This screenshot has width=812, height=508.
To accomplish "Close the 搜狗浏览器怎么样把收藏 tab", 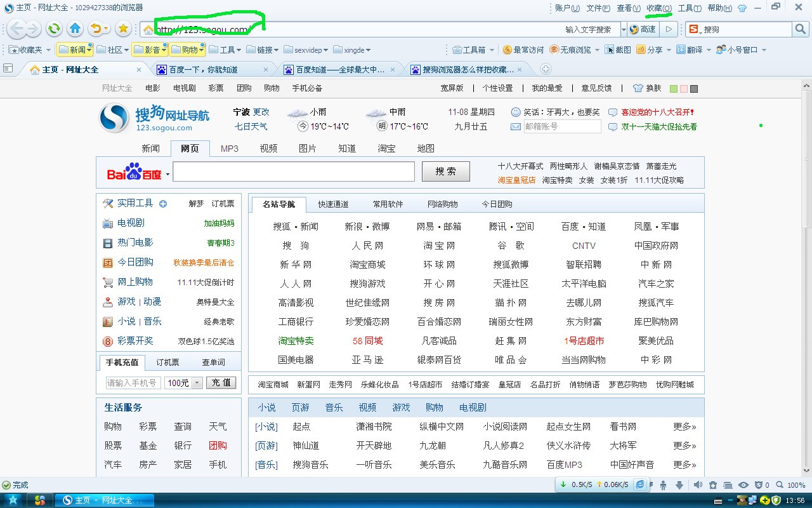I will (520, 69).
